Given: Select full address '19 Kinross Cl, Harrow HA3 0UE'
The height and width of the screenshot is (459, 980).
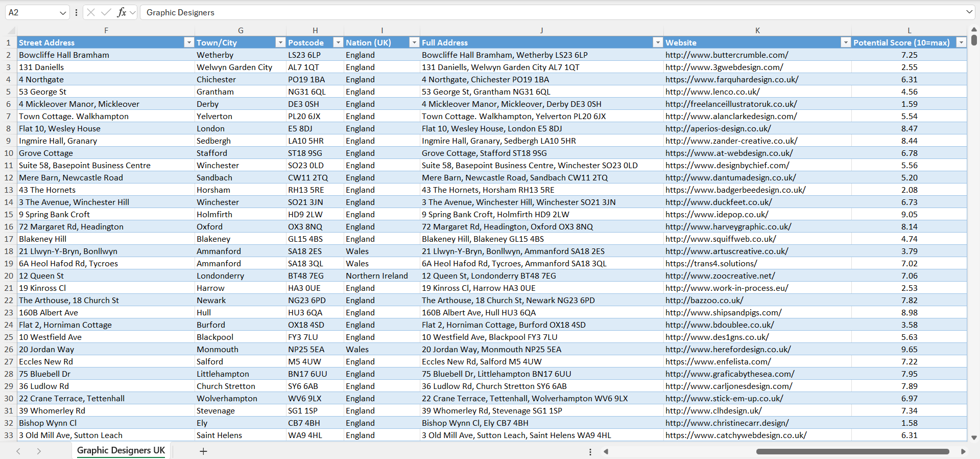Looking at the screenshot, I should [x=541, y=288].
